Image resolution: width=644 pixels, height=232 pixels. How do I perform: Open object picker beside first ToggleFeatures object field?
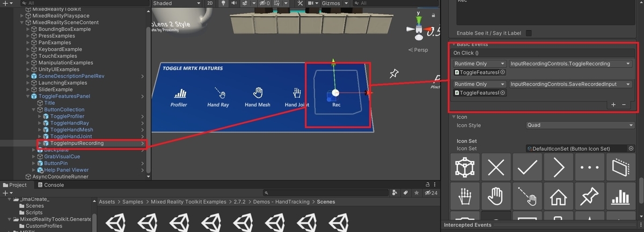point(503,72)
